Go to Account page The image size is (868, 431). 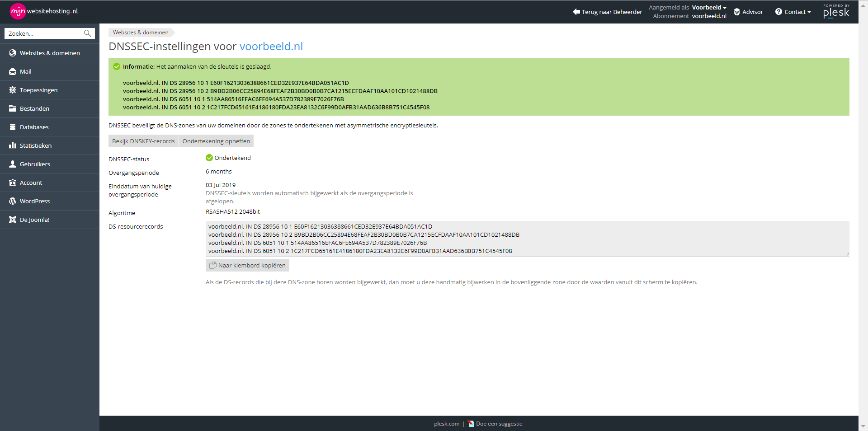click(50, 183)
